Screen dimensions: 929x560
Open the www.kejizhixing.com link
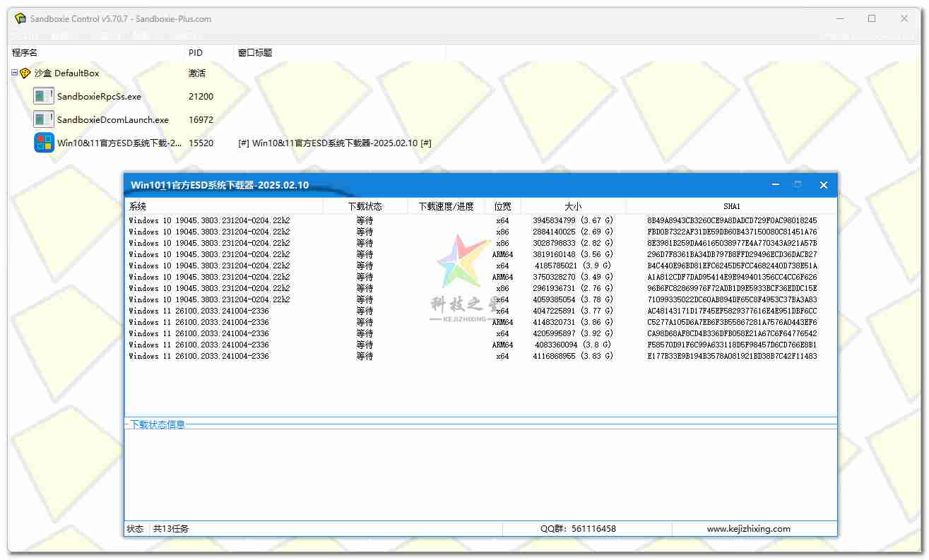748,528
